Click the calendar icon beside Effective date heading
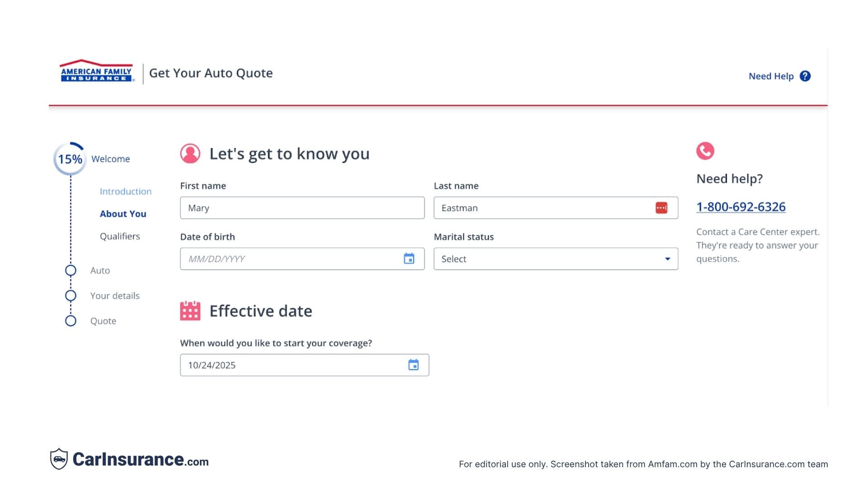Image resolution: width=868 pixels, height=488 pixels. 190,311
